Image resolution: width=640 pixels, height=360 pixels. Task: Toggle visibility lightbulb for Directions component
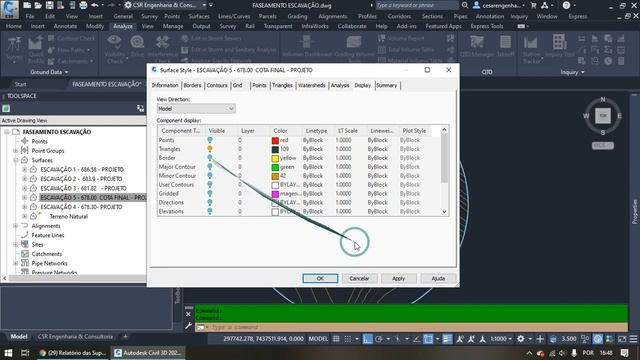pyautogui.click(x=210, y=202)
